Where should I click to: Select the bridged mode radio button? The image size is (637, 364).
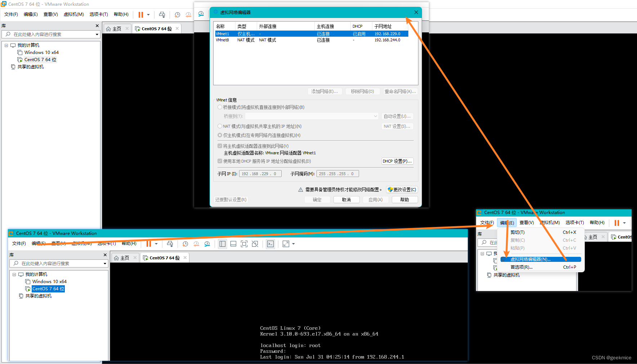coord(220,107)
